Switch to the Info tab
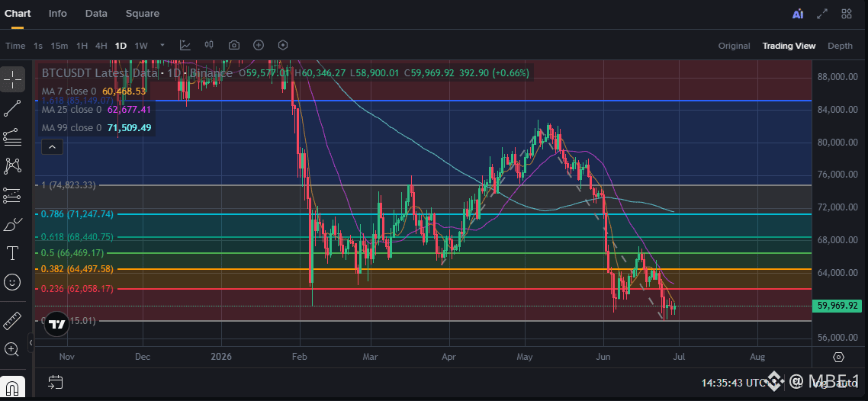The width and height of the screenshot is (868, 401). click(57, 13)
